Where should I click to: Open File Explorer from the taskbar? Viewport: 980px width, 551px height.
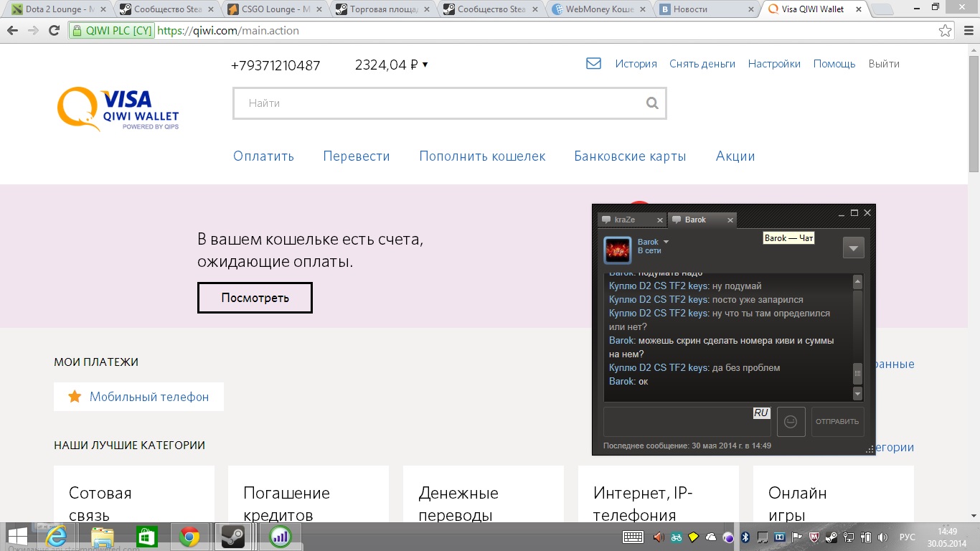(103, 537)
